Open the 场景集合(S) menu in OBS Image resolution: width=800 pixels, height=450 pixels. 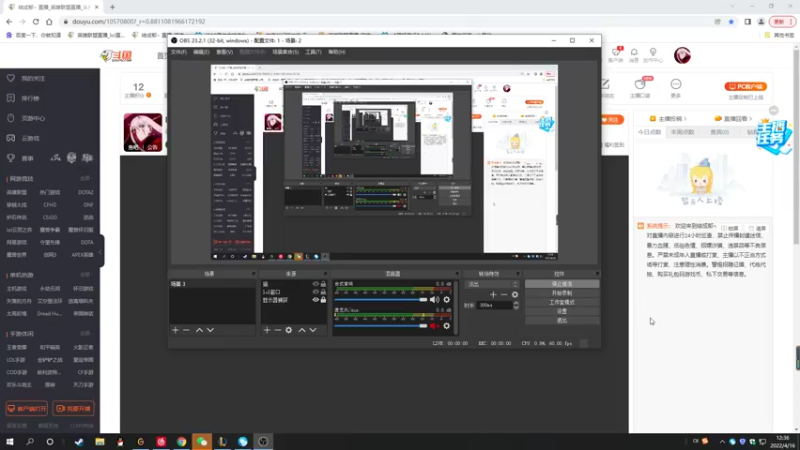pos(285,52)
